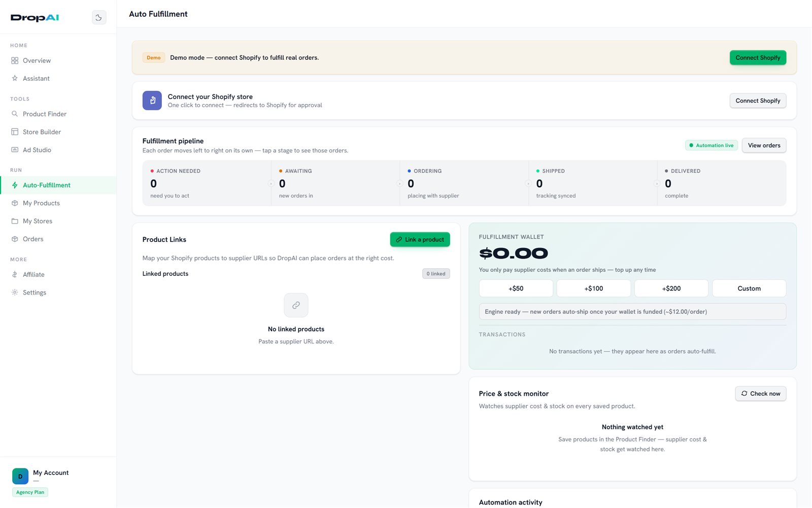
Task: Click the Automation live status badge
Action: pos(711,145)
